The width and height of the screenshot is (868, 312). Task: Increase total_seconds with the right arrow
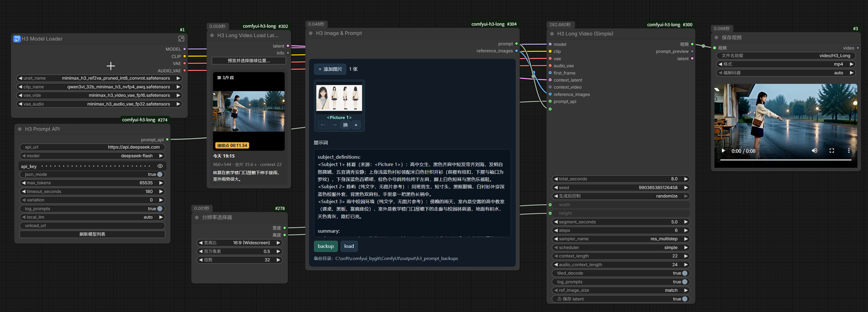[686, 179]
